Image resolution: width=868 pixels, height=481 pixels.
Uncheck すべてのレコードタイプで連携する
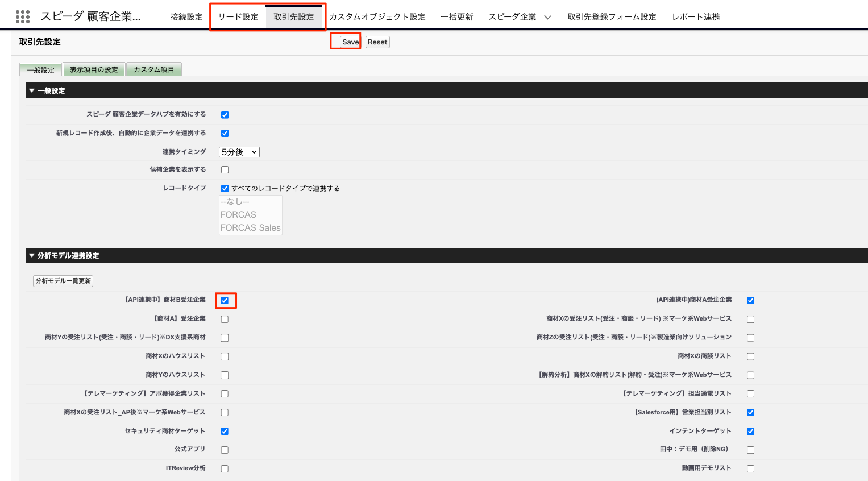(x=225, y=188)
